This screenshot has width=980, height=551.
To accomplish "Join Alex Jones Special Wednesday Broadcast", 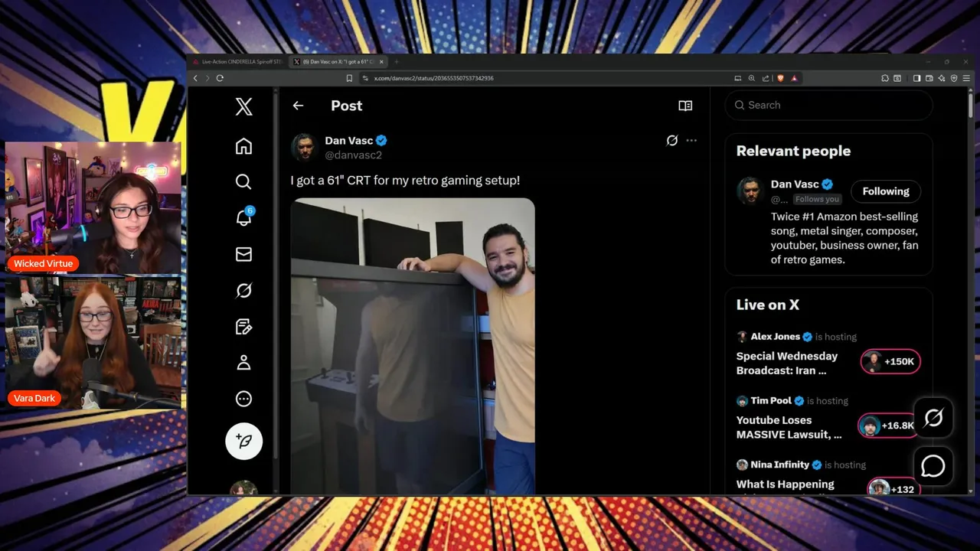I will tap(787, 363).
